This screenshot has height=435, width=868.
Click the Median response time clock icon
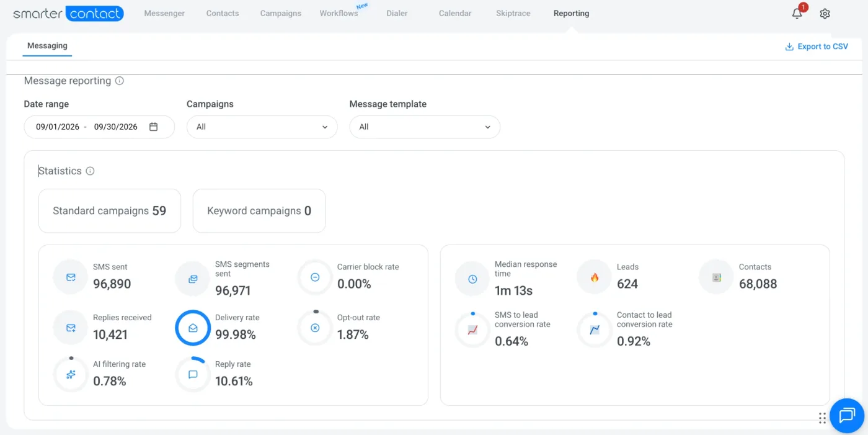point(472,279)
